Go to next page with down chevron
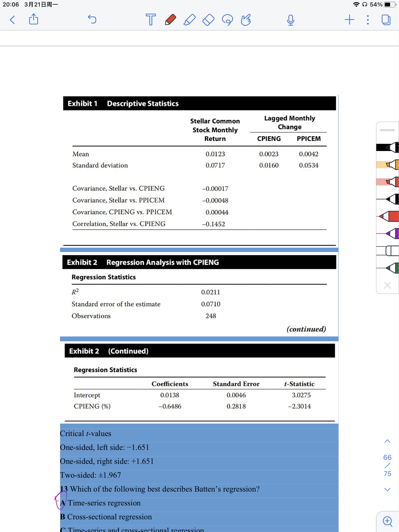 point(387,489)
